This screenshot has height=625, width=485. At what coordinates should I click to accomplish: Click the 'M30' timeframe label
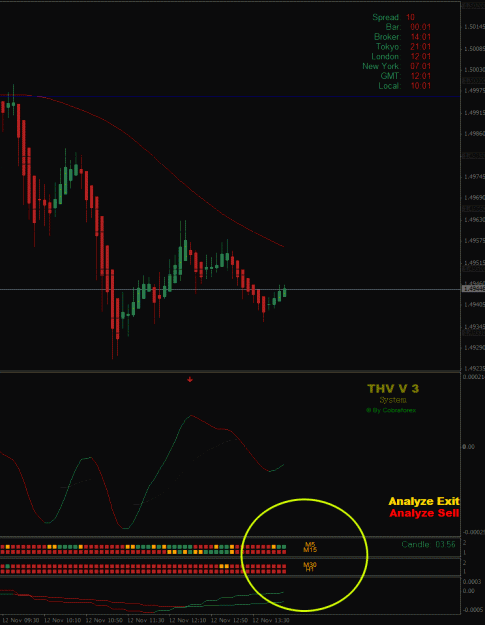(310, 565)
